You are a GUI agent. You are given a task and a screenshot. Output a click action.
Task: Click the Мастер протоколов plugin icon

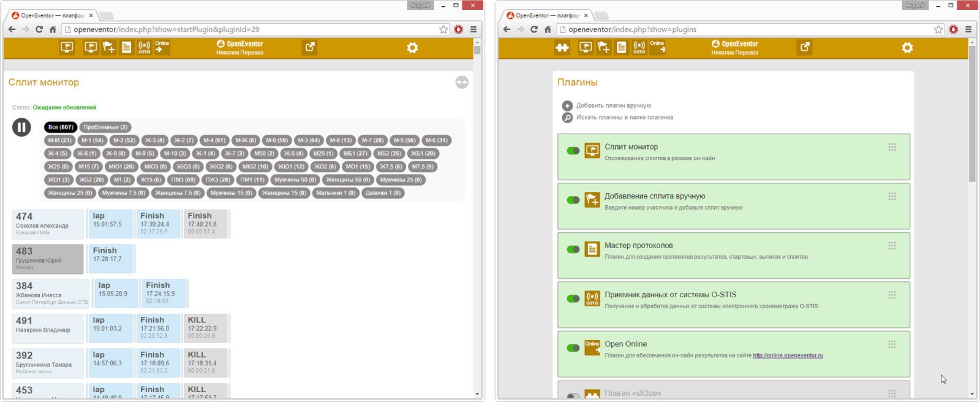pos(592,249)
